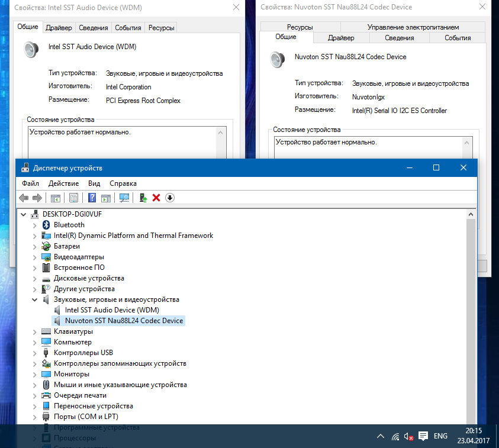499x448 pixels.
Task: Collapse the DESKTOP-DGI0VUF root node
Action: (23, 214)
